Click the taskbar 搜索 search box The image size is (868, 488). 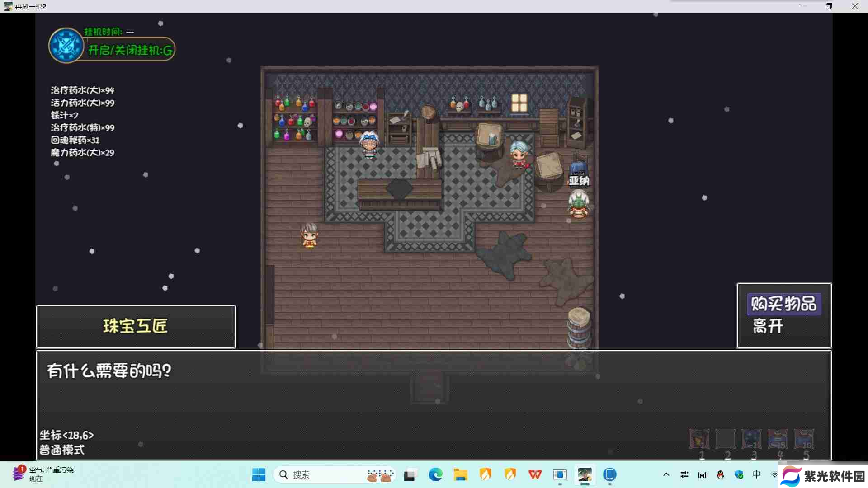point(335,475)
